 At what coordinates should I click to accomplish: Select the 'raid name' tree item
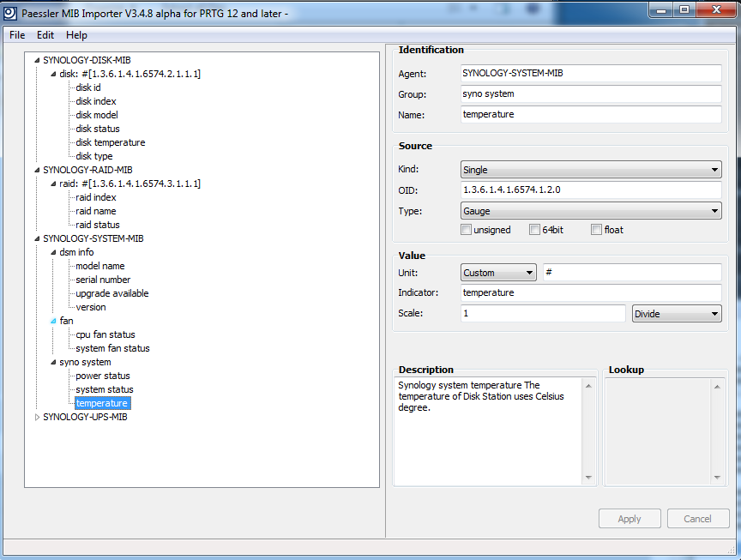click(x=96, y=211)
